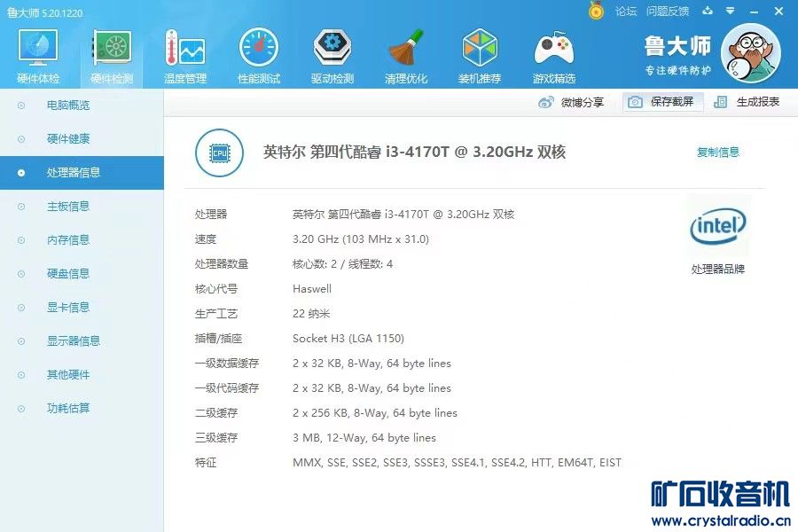Minimize the 鲁大师 window

tap(755, 12)
